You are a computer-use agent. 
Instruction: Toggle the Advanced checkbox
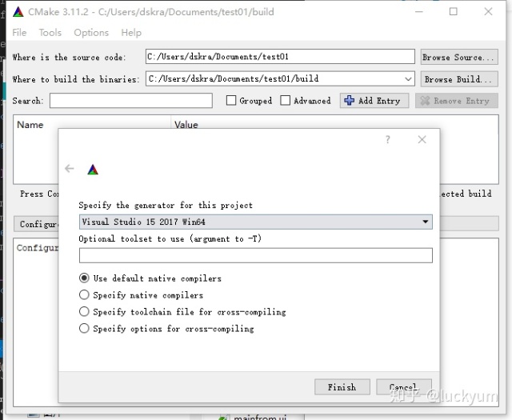coord(285,100)
